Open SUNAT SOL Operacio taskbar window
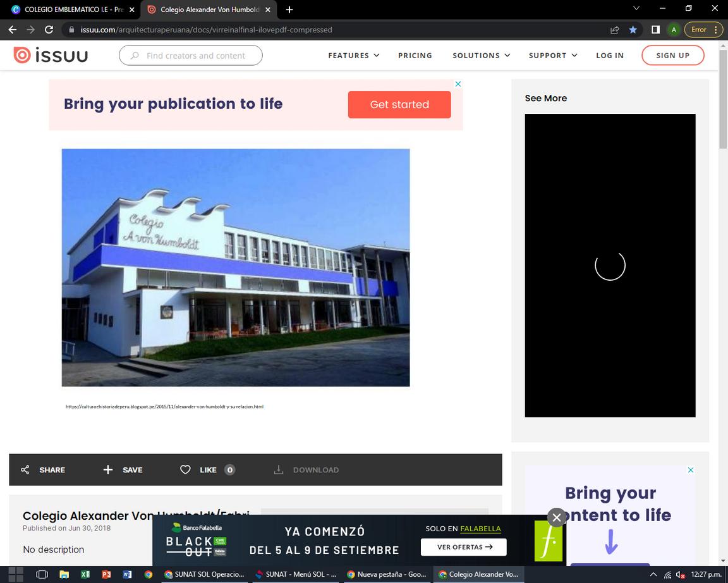The height and width of the screenshot is (583, 728). (x=204, y=574)
